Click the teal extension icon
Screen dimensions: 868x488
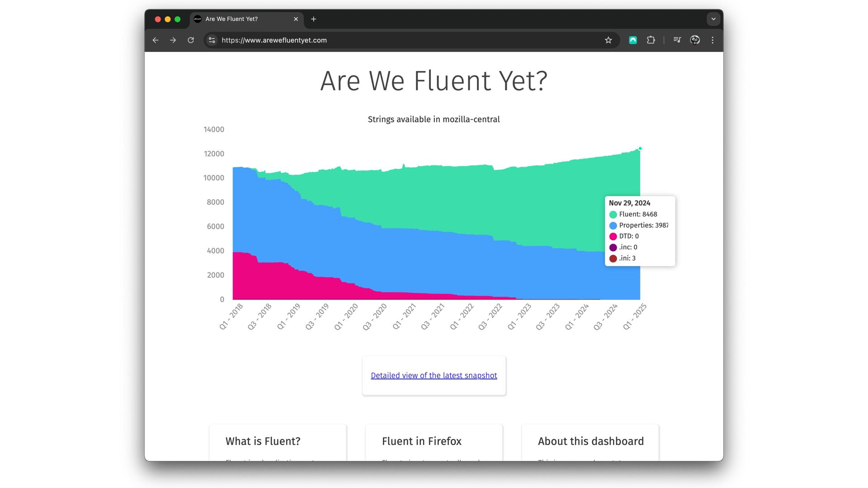coord(633,40)
